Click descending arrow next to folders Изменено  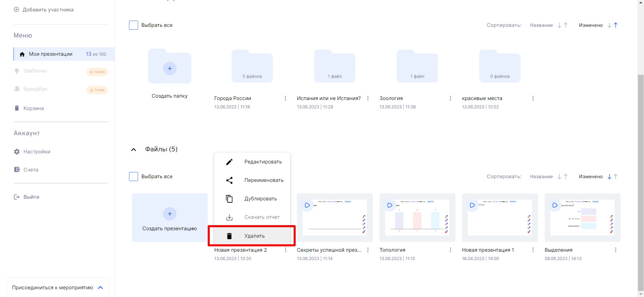point(609,25)
